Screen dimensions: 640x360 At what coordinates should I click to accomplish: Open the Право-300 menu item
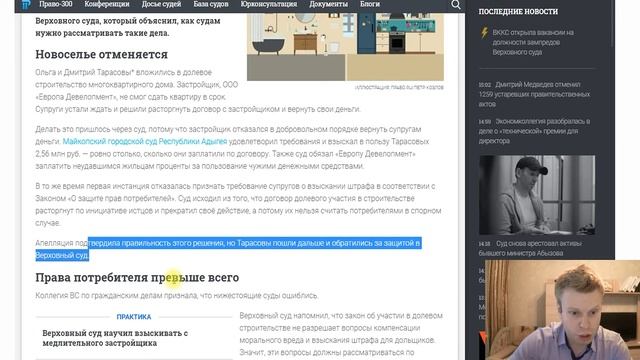coord(56,4)
